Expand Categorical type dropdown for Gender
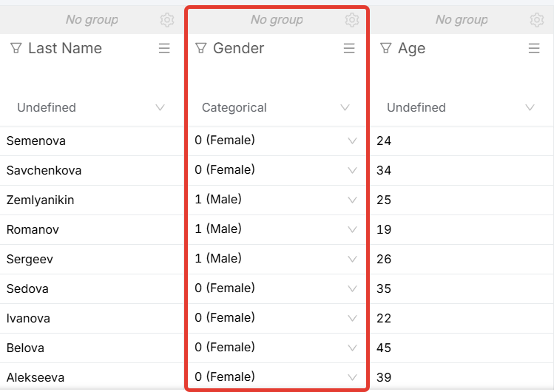 tap(345, 107)
